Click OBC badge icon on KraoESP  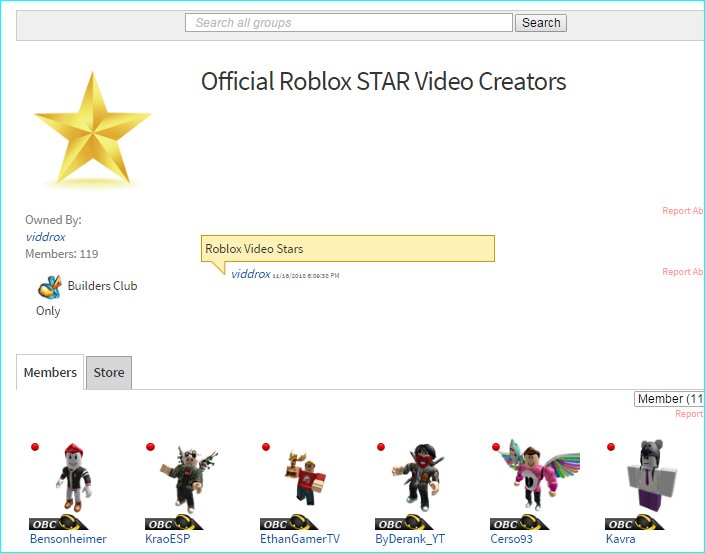174,523
